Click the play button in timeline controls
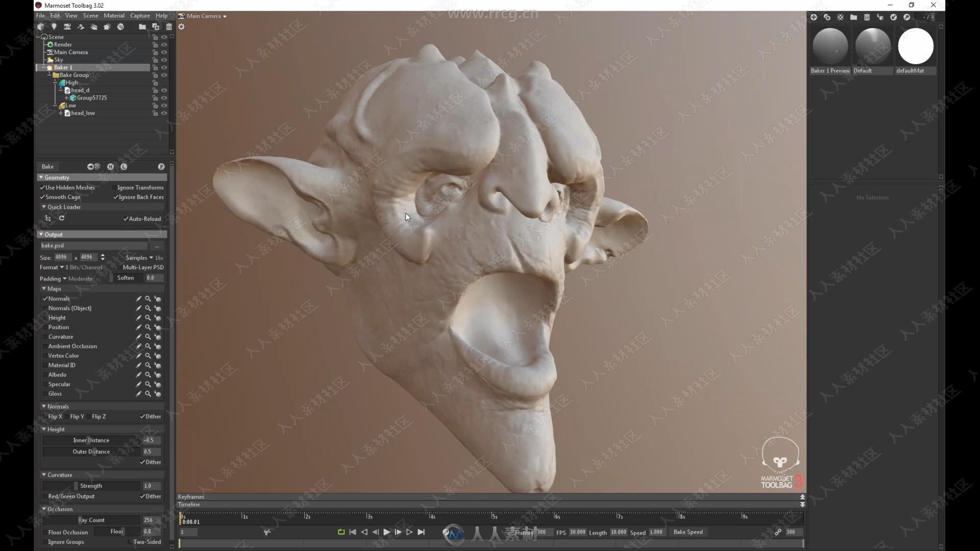The image size is (980, 551). [387, 532]
